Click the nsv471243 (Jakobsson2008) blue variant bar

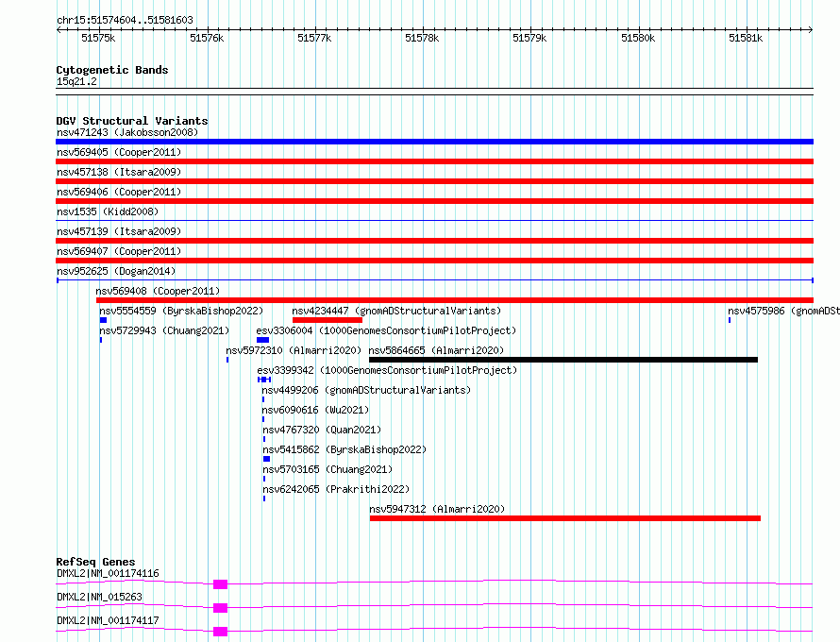point(434,142)
